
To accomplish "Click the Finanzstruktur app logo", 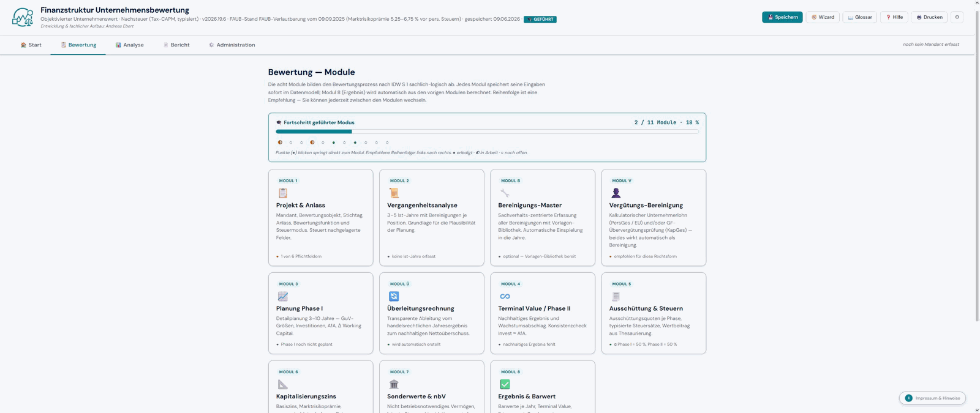I will tap(23, 17).
